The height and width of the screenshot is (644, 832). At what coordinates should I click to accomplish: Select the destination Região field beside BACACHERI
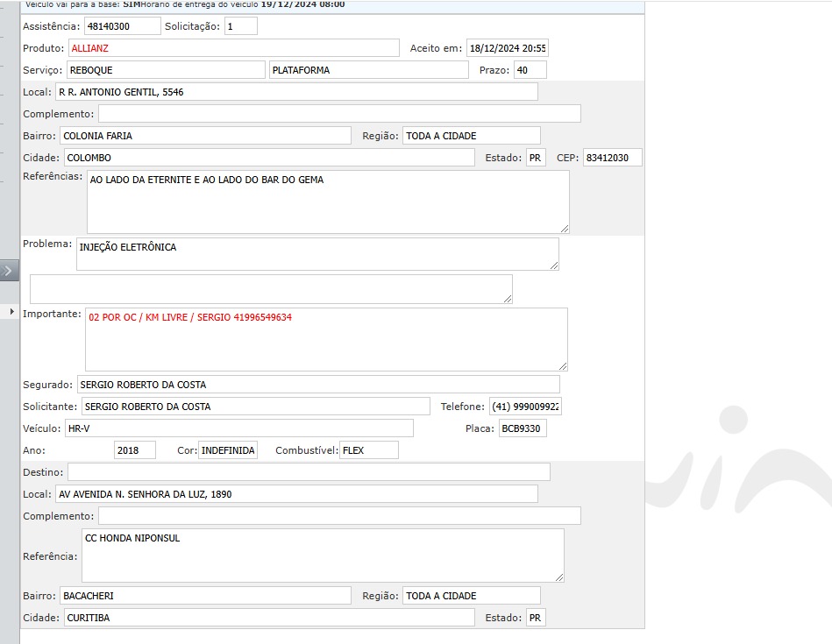coord(472,595)
